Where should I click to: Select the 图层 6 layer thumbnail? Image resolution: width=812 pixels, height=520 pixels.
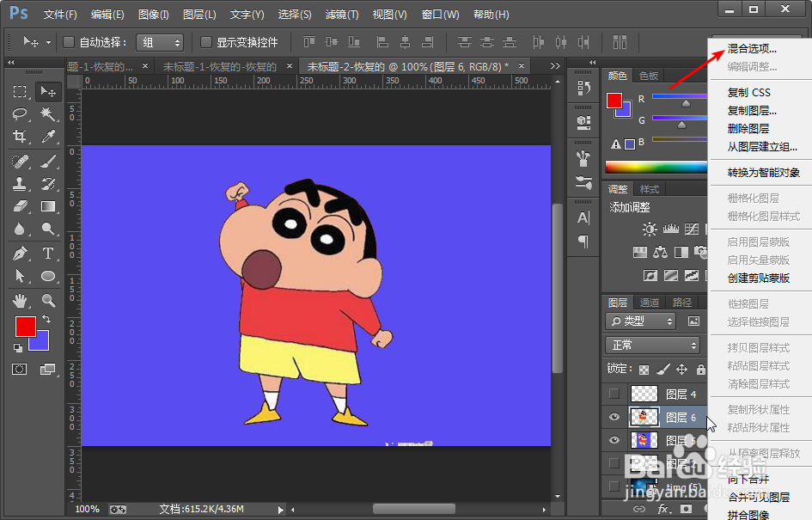644,417
